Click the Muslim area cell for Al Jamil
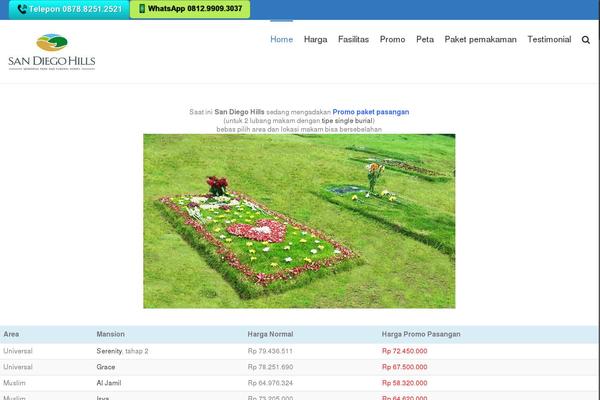The height and width of the screenshot is (400, 600). [14, 383]
